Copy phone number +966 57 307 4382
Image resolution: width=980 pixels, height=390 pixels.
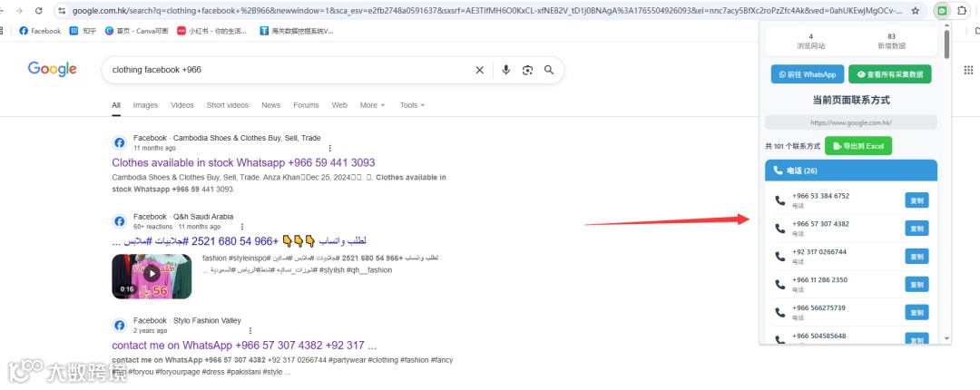point(916,229)
